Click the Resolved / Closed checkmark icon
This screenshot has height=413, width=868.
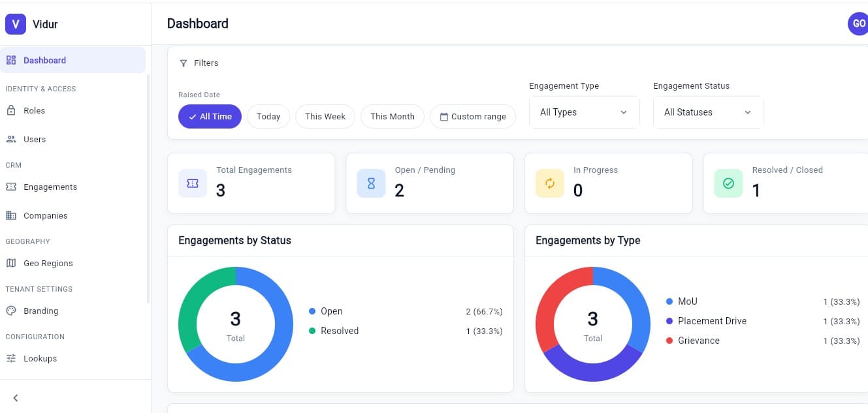pyautogui.click(x=728, y=183)
